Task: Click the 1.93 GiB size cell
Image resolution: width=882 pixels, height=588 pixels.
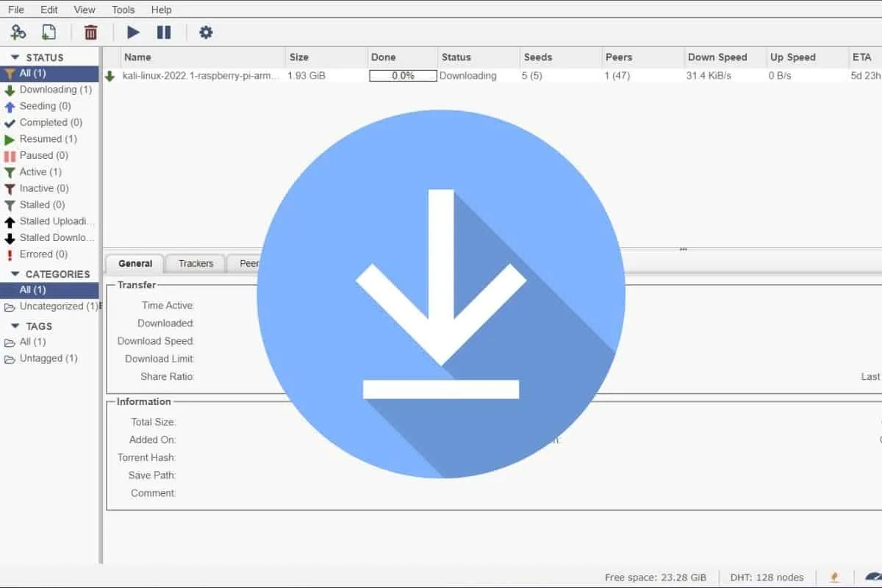Action: click(x=306, y=76)
